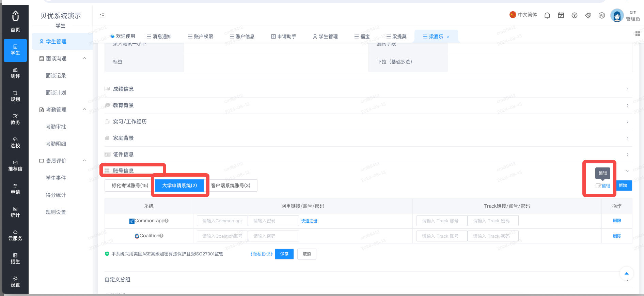The height and width of the screenshot is (296, 644).
Task: Open the grid apps icon at right
Action: point(638,34)
